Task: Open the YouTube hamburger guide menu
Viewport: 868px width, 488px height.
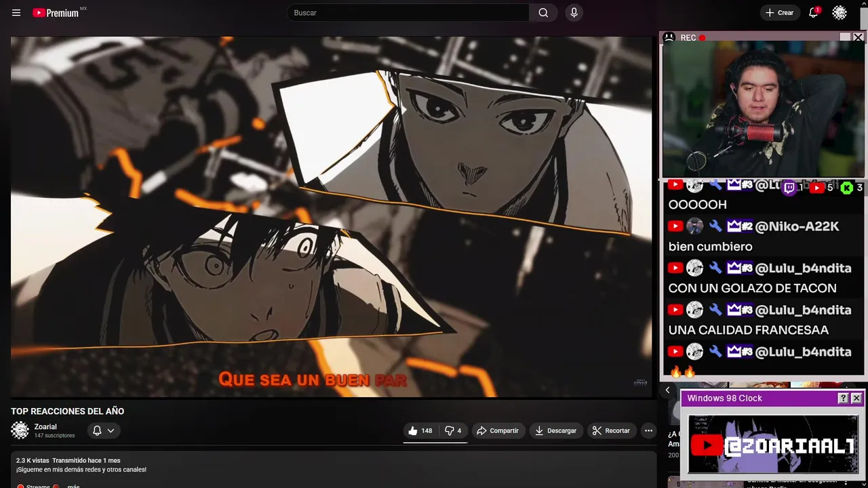Action: 16,13
